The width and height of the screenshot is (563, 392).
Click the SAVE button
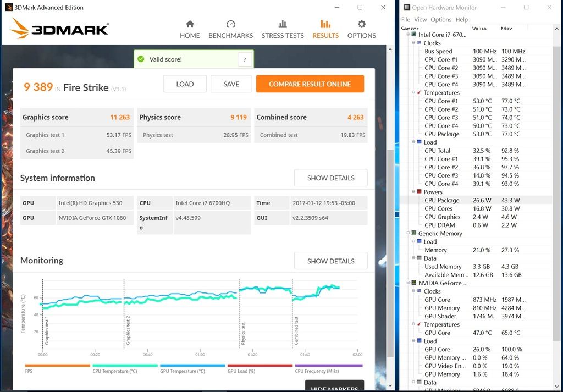(x=231, y=84)
